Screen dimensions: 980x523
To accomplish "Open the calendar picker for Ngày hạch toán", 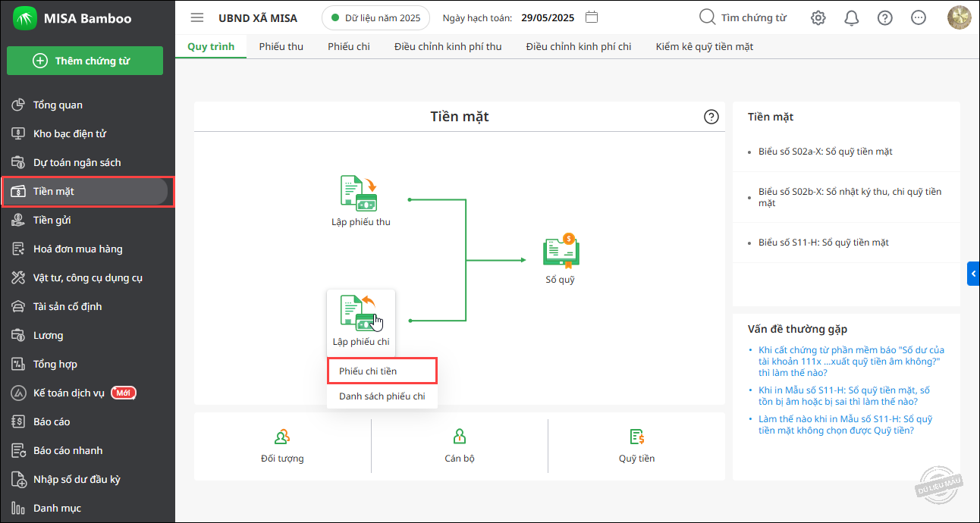I will pos(593,17).
